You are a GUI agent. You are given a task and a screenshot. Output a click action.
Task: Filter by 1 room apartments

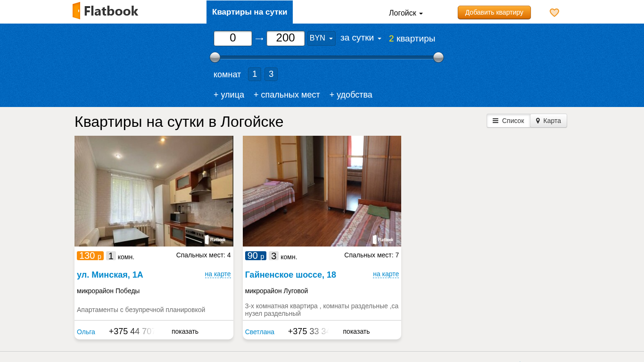click(x=255, y=74)
